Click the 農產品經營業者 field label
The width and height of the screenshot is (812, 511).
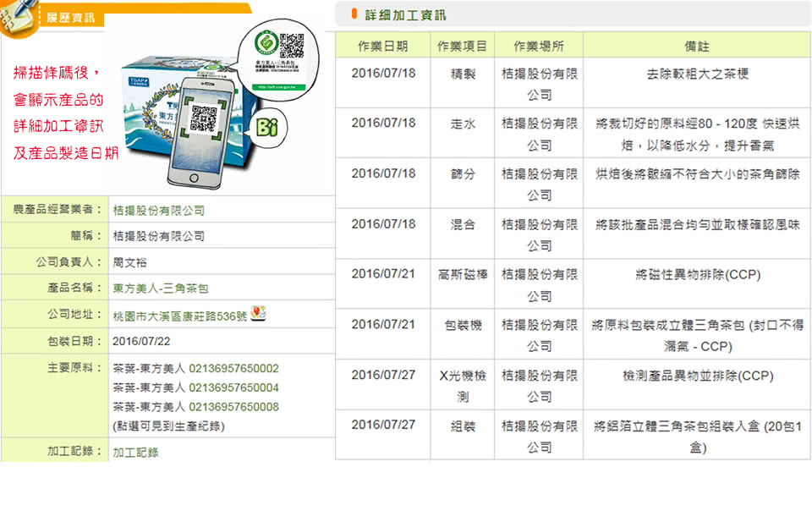point(57,209)
